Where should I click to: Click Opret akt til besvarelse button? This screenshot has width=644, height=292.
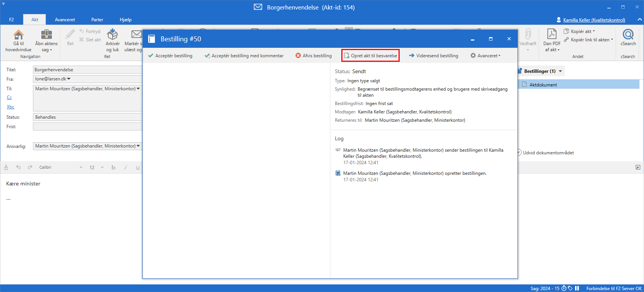tap(370, 56)
